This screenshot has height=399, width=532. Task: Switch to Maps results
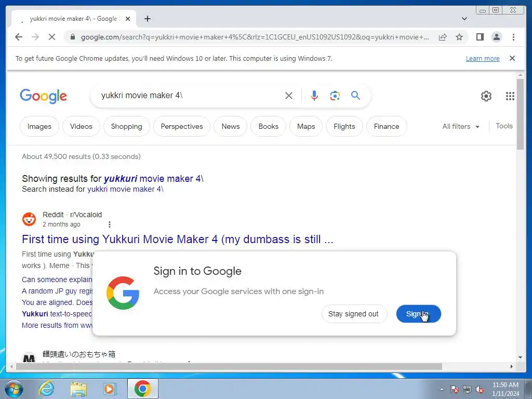click(306, 126)
